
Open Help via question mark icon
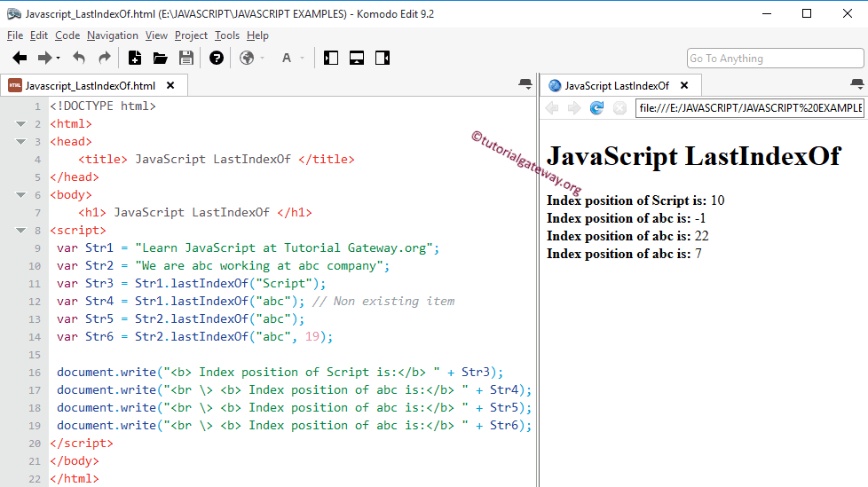217,59
